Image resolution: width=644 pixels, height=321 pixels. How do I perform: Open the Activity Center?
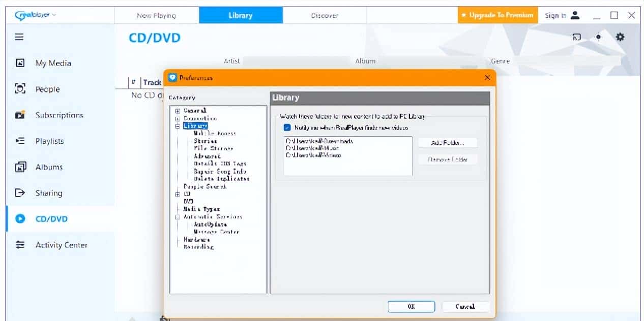coord(61,245)
